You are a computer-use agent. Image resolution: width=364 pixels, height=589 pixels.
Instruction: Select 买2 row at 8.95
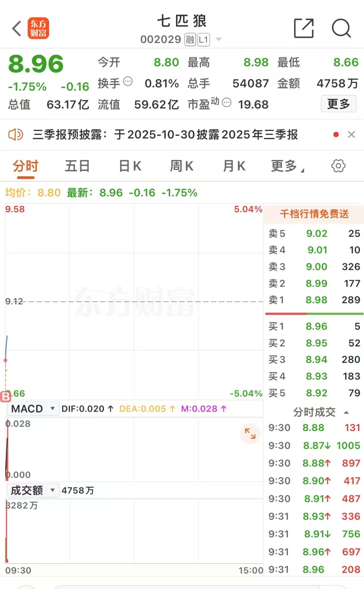point(314,343)
